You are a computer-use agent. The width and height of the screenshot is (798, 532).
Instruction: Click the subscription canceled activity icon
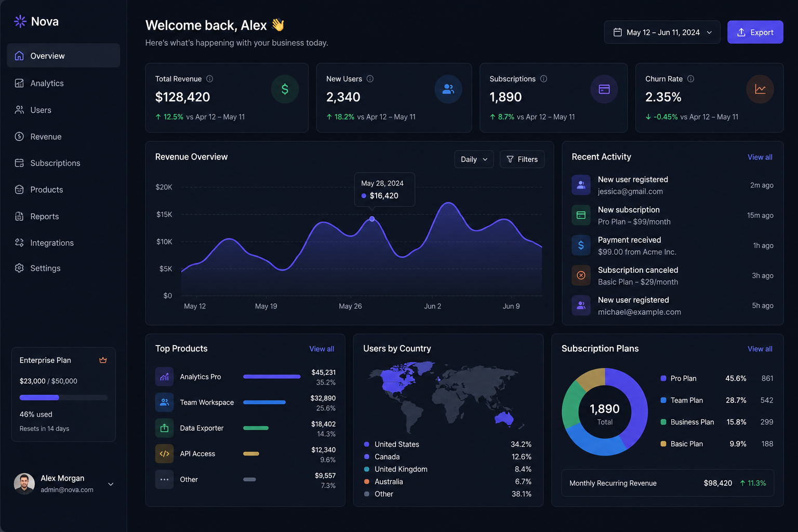(581, 275)
